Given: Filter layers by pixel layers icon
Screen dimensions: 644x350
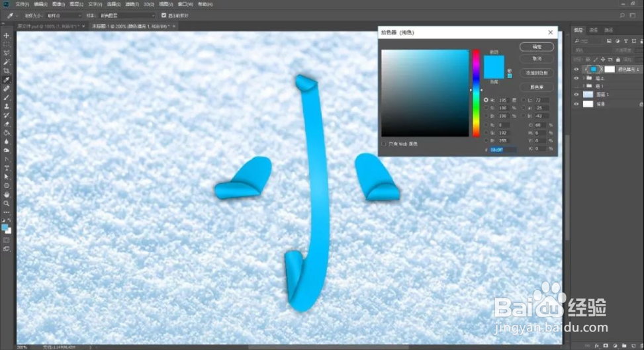Looking at the screenshot, I should click(609, 41).
